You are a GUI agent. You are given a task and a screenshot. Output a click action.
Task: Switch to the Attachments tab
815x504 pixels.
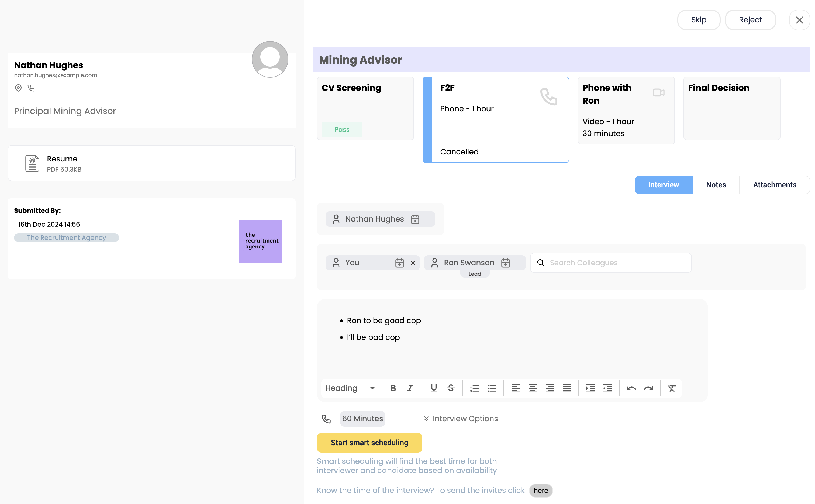pos(775,185)
